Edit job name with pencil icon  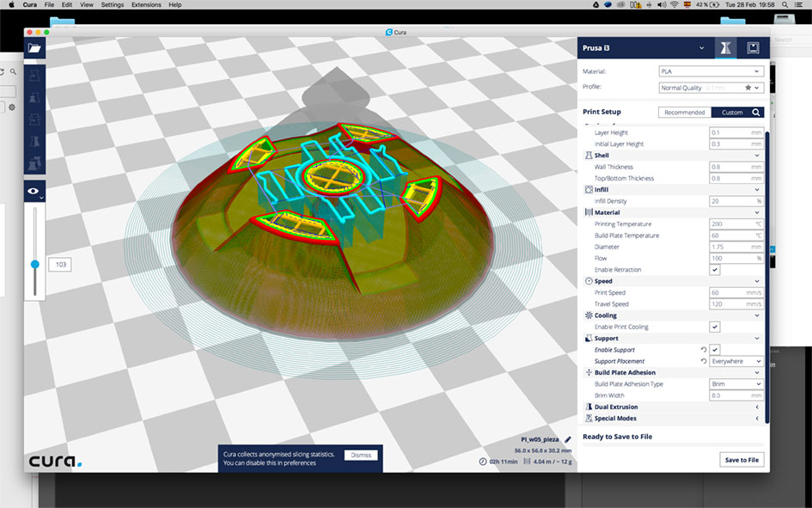pos(568,439)
